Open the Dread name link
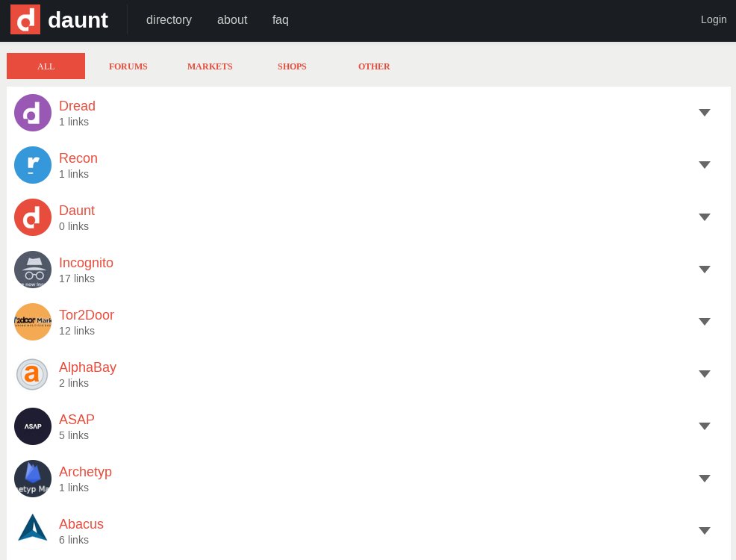The image size is (736, 560). (x=77, y=105)
